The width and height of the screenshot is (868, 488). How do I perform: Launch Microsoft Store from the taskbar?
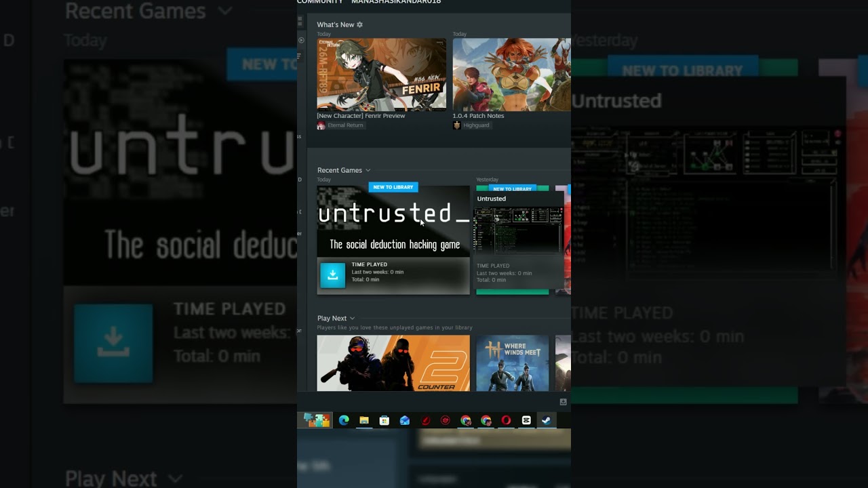point(384,420)
